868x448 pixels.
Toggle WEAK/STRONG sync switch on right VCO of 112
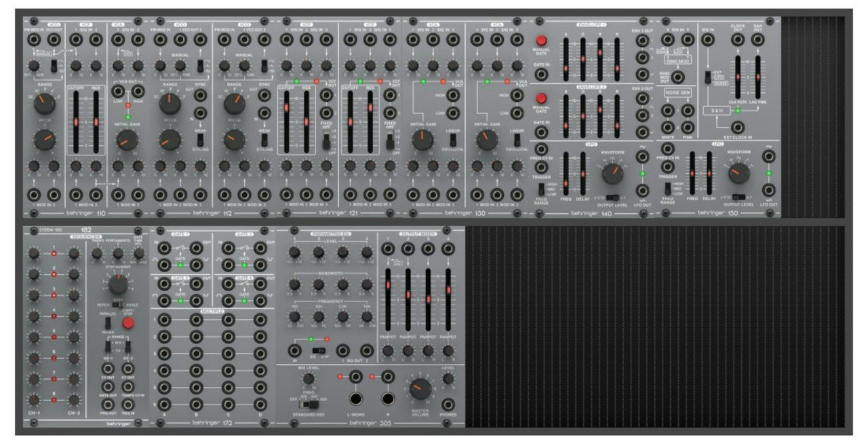pos(263,138)
